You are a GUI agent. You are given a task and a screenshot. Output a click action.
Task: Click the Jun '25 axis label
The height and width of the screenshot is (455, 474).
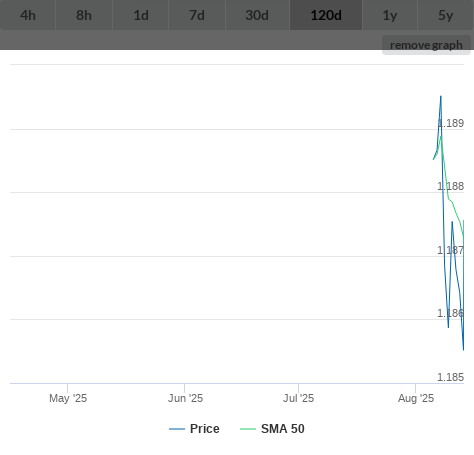click(x=185, y=398)
